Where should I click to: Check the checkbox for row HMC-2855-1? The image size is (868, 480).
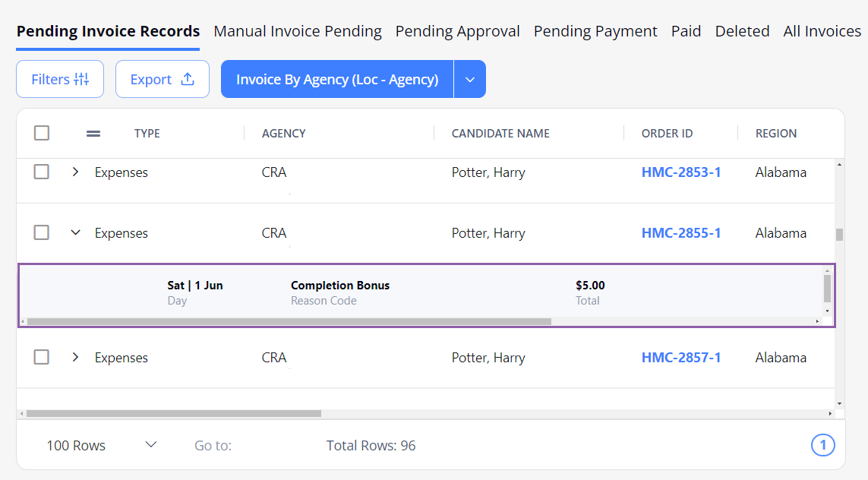[x=42, y=232]
